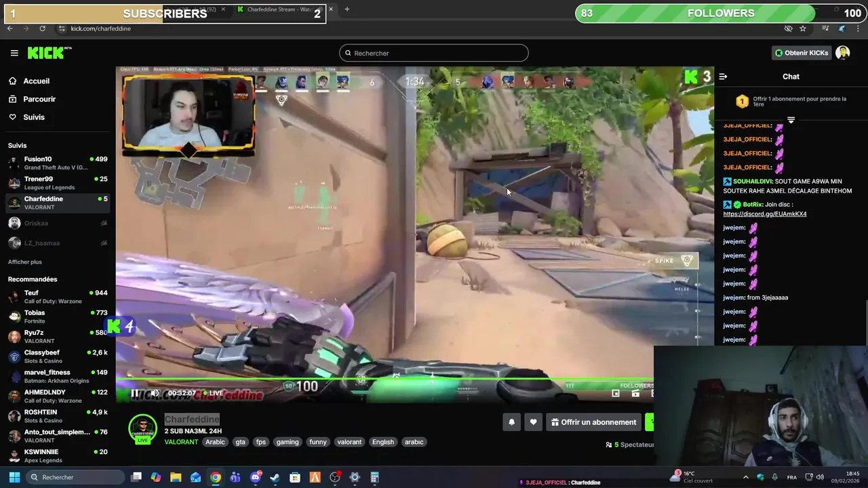Viewport: 868px width, 488px height.
Task: Bookmark page with the star icon
Action: click(x=803, y=28)
